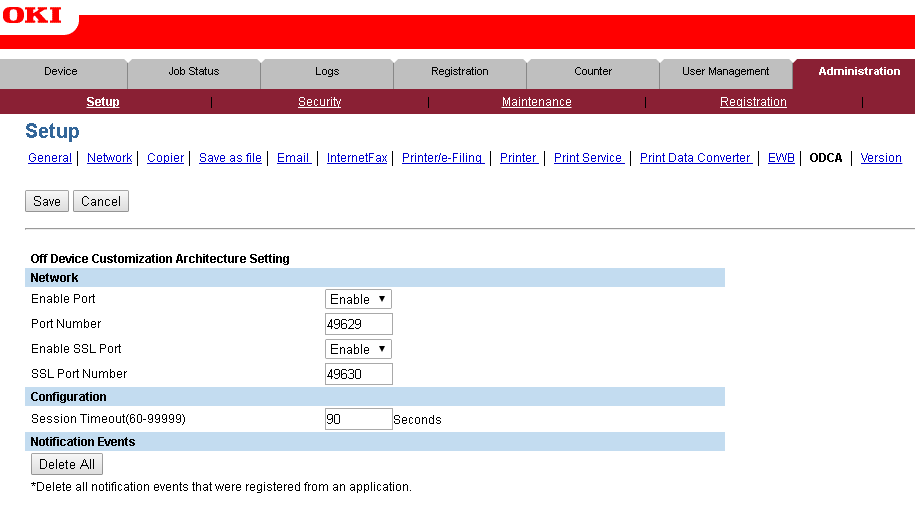Select the User Management tab
915x510 pixels.
tap(725, 72)
